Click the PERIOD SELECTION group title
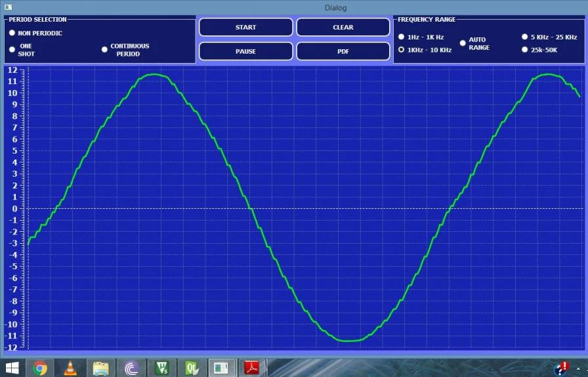This screenshot has width=588, height=377. coord(37,19)
